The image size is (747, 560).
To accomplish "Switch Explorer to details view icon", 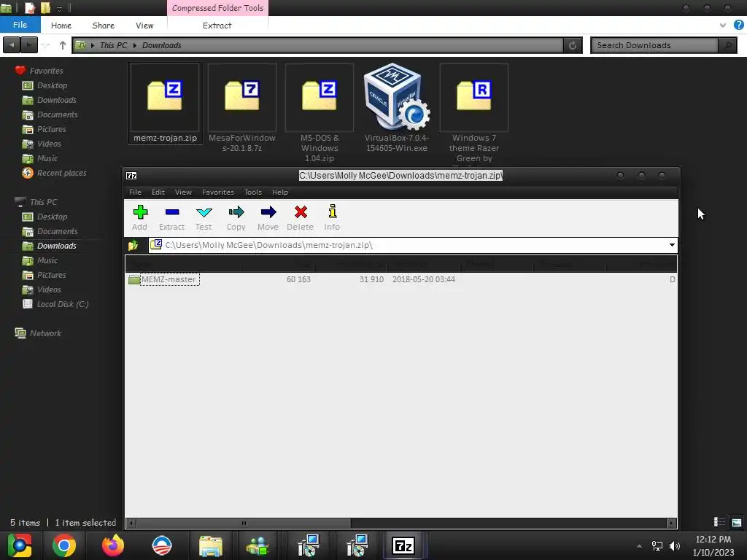I will pyautogui.click(x=719, y=522).
